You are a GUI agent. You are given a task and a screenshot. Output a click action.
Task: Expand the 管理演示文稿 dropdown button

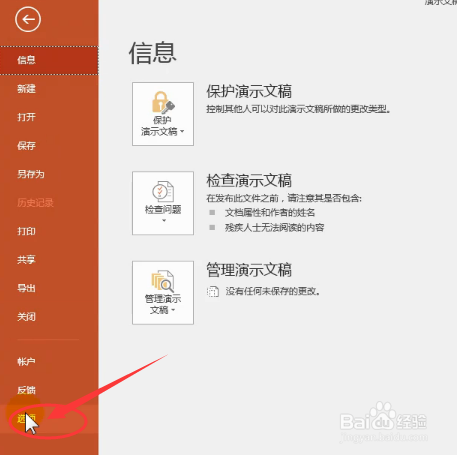(x=163, y=293)
